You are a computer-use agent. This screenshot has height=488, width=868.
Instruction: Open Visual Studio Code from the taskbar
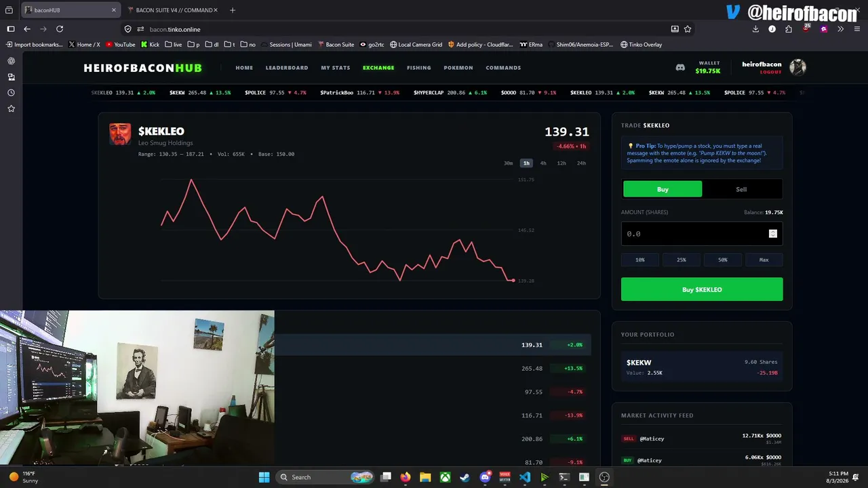[525, 477]
